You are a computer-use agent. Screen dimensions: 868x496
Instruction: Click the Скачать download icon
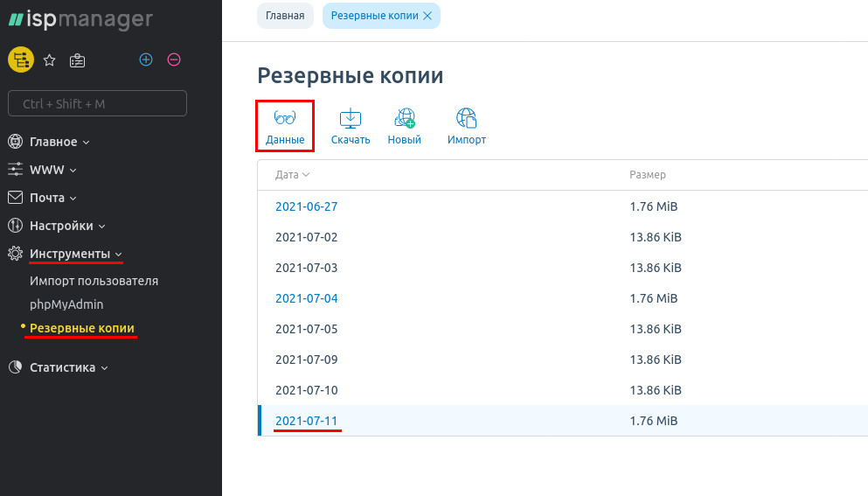[x=351, y=118]
